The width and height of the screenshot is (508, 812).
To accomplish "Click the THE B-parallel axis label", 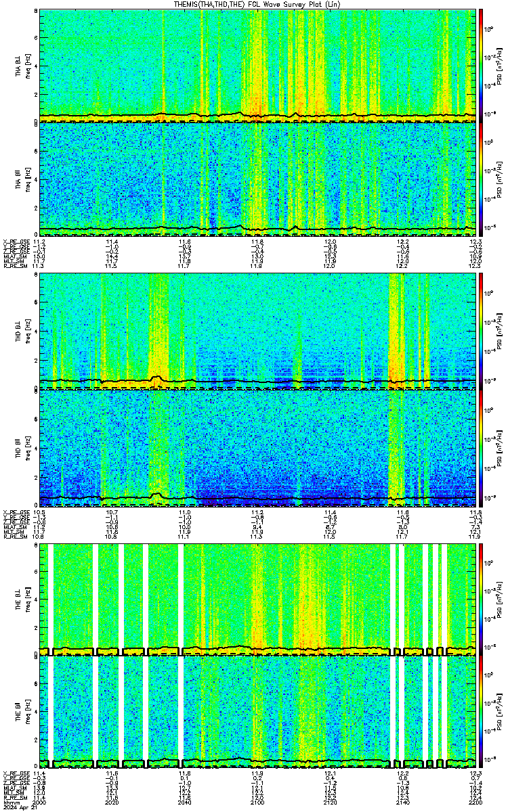I will [19, 711].
